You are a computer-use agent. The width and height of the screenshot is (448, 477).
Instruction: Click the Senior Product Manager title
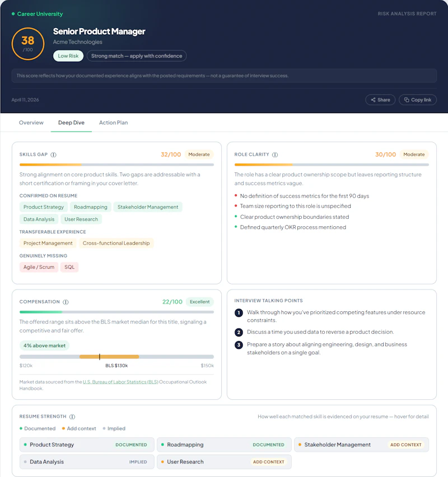pos(99,31)
